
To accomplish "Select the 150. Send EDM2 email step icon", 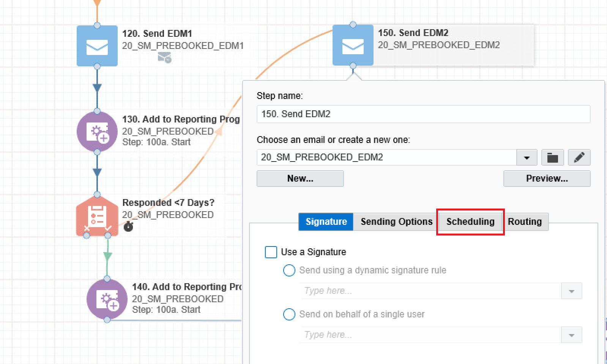I will tap(353, 45).
